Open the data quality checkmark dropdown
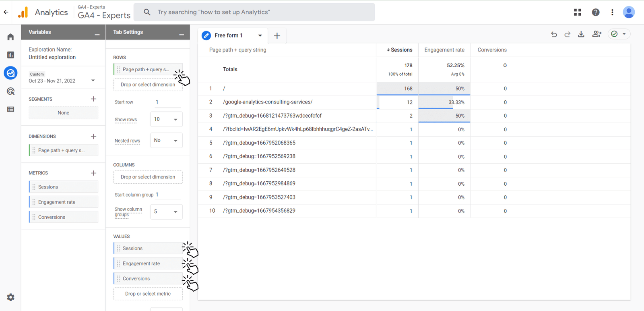Screen dimensions: 644x311 (x=619, y=34)
